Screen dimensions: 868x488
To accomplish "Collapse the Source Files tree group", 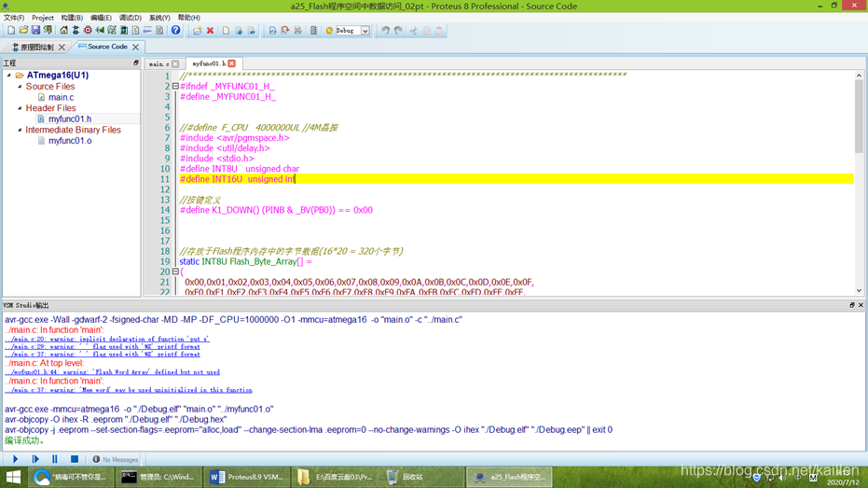I will [x=20, y=87].
